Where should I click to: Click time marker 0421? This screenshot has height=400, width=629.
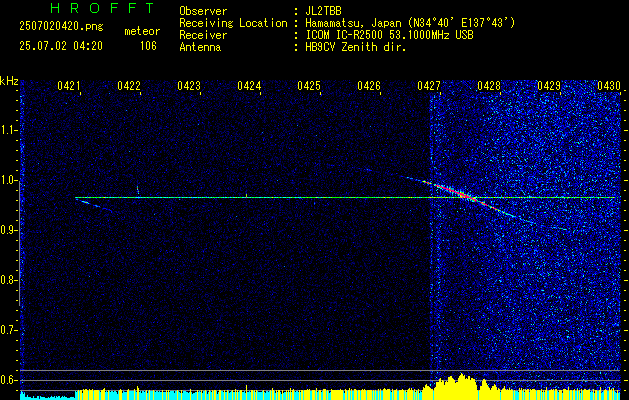pyautogui.click(x=69, y=86)
